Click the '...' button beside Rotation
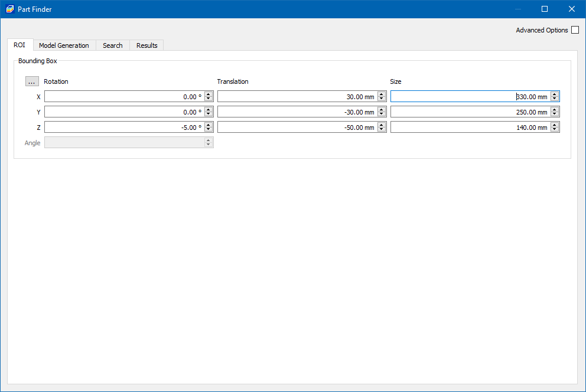586x392 pixels. (x=32, y=81)
